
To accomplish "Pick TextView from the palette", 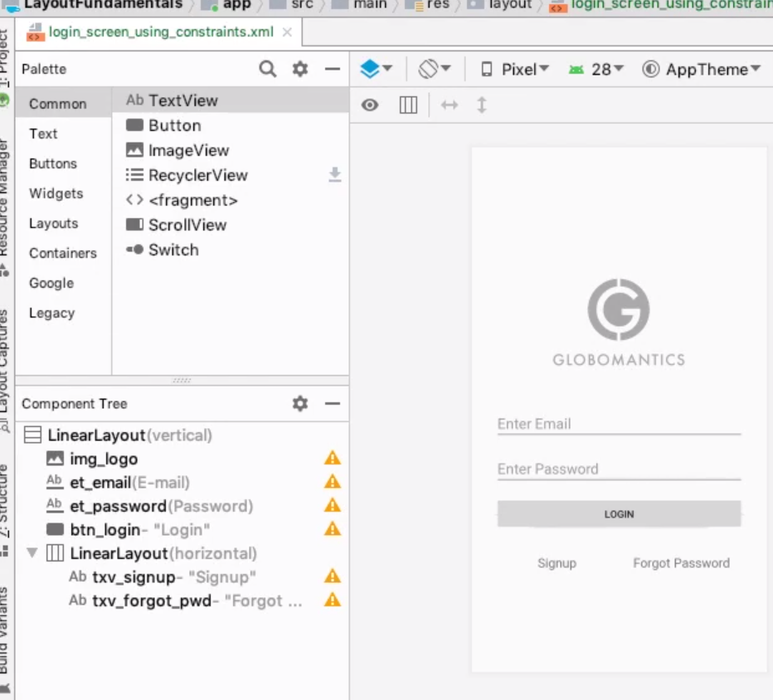I will (x=231, y=100).
